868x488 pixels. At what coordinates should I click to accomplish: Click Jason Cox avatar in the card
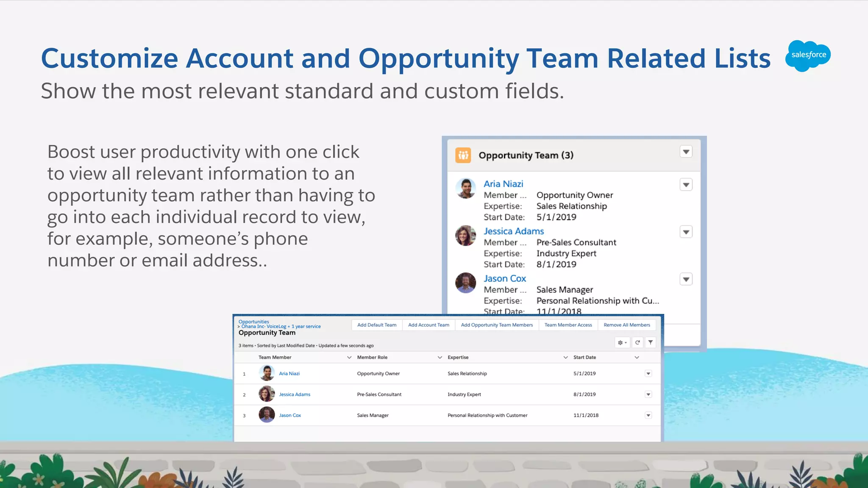tap(465, 283)
